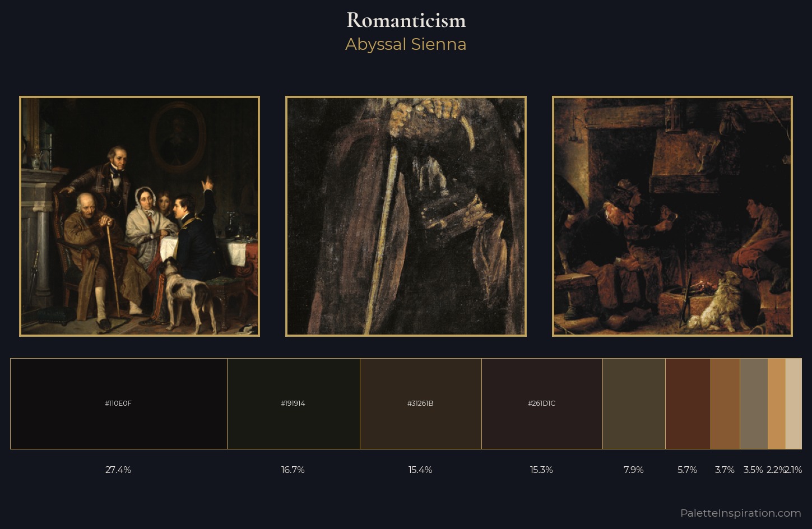The height and width of the screenshot is (529, 812).
Task: Click the 15.3% percentage label
Action: pos(541,470)
